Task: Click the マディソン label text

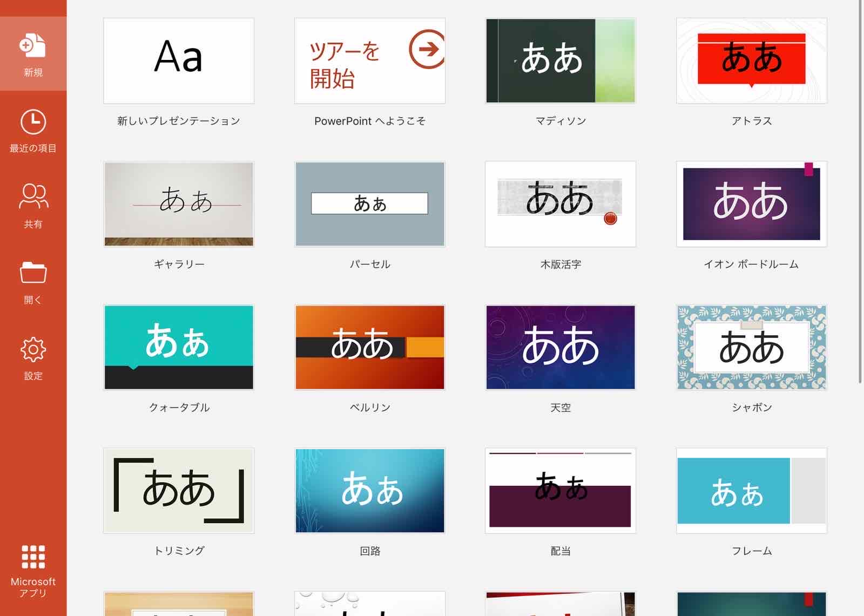Action: coord(561,121)
